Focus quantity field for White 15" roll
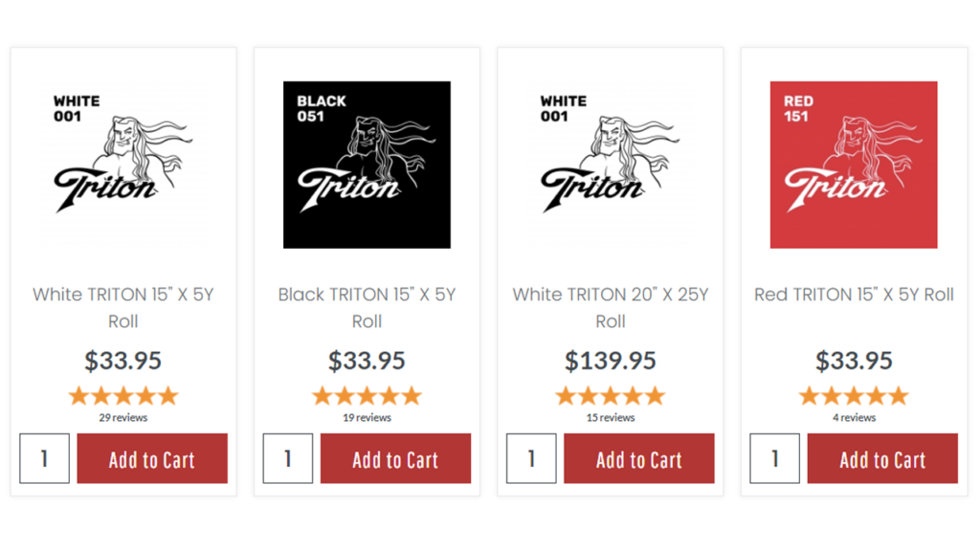 coord(44,458)
